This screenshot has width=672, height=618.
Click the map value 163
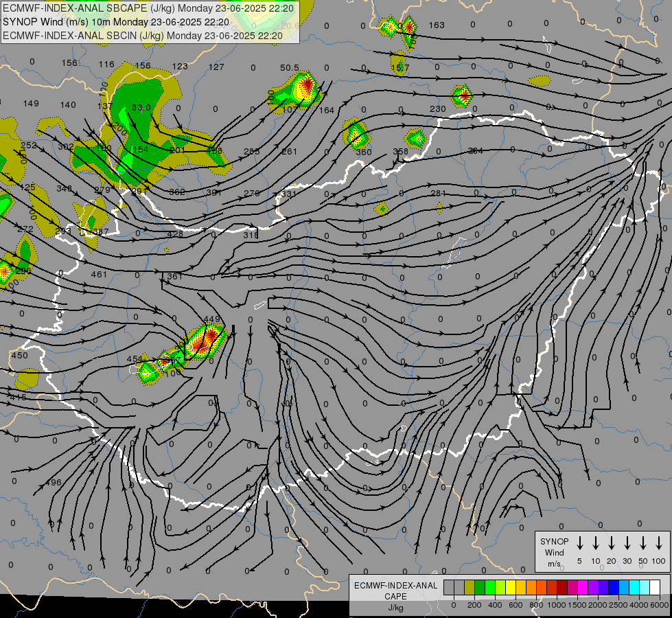click(437, 25)
